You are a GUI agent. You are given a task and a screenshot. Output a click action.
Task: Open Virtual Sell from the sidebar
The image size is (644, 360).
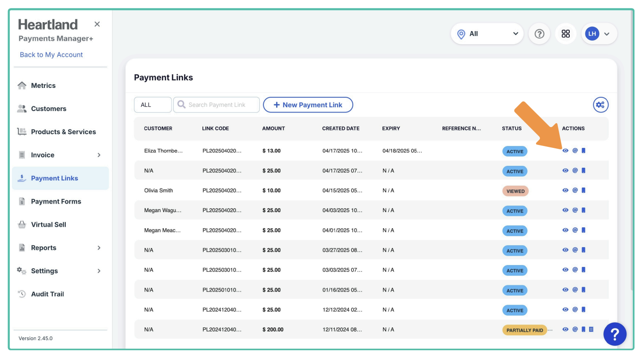(x=48, y=224)
